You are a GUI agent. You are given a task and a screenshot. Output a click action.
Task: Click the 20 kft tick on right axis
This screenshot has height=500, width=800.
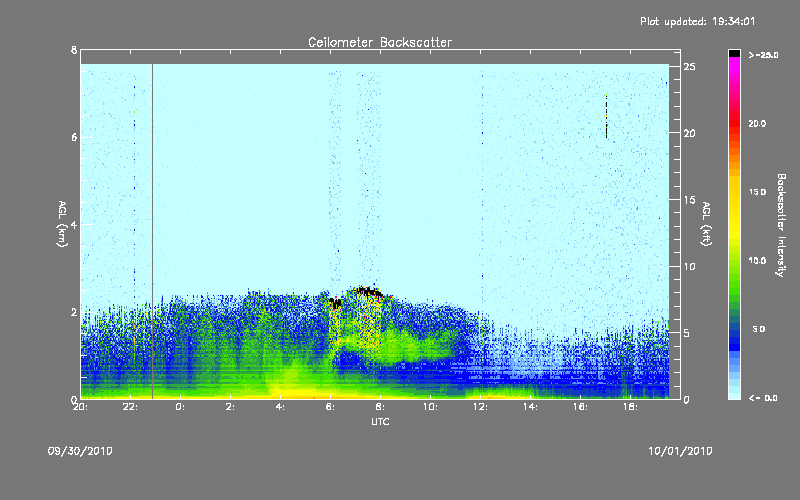coord(690,133)
